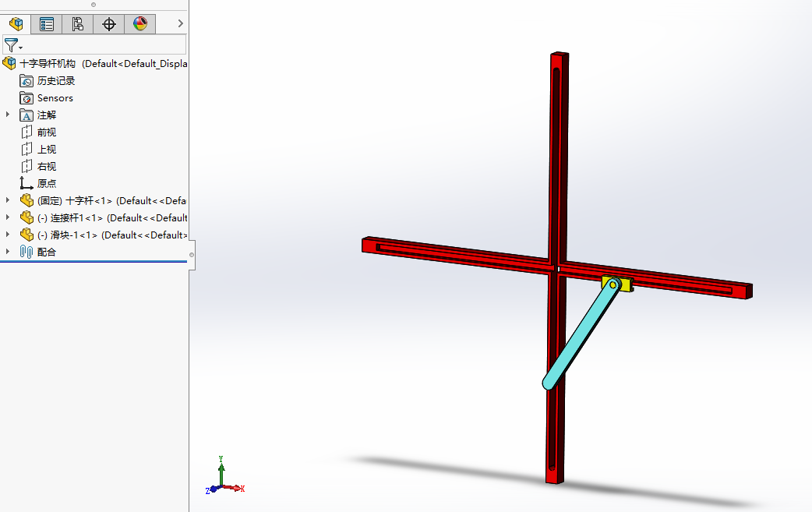The height and width of the screenshot is (512, 812).
Task: Expand the (固定) 十字杆<1> component
Action: [x=7, y=200]
